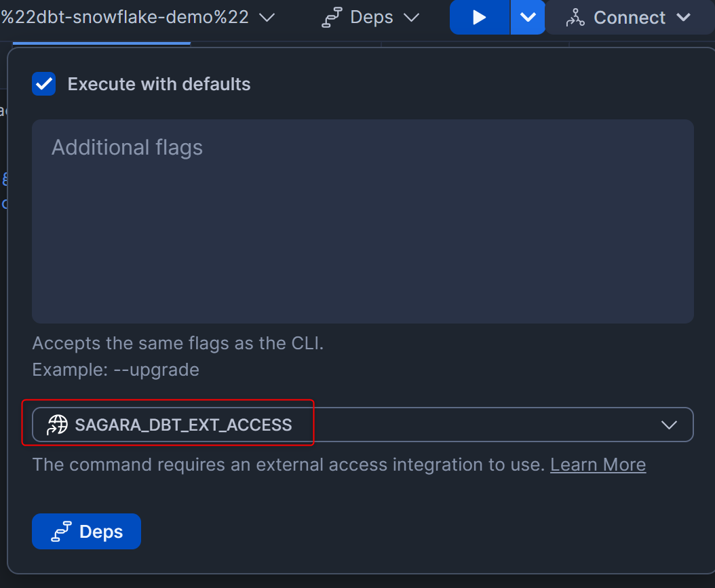Select the Deps text in top toolbar
The width and height of the screenshot is (715, 588).
click(372, 18)
